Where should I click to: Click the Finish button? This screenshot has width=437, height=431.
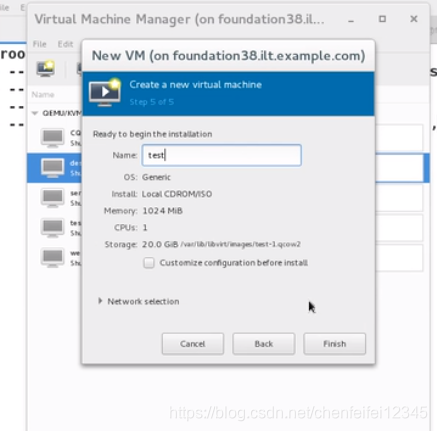[334, 344]
